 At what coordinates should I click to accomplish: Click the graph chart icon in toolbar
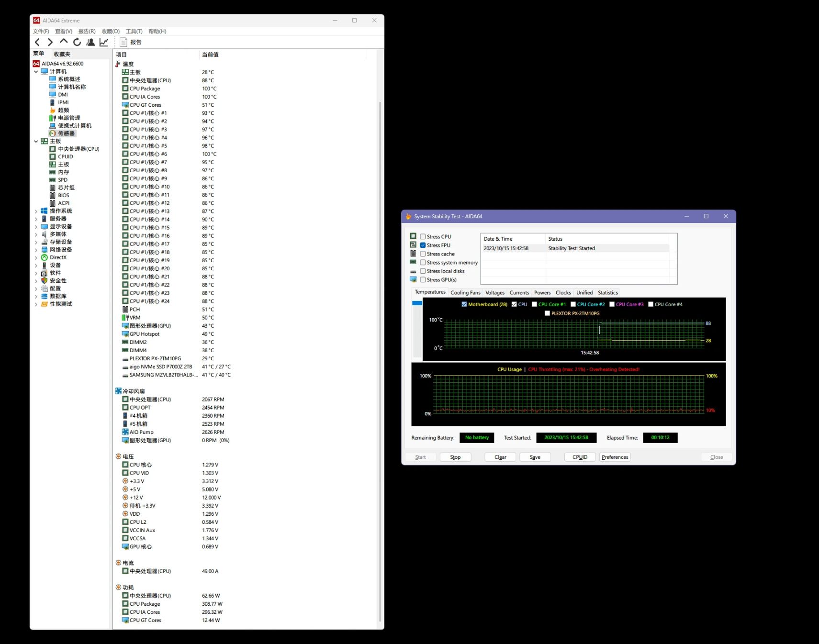[104, 42]
